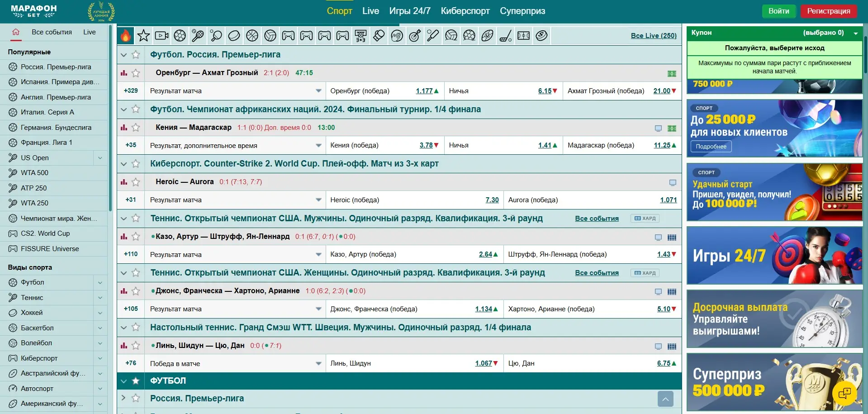868x414 pixels.
Task: Select the basketball 3x3 filter icon
Action: click(x=360, y=35)
